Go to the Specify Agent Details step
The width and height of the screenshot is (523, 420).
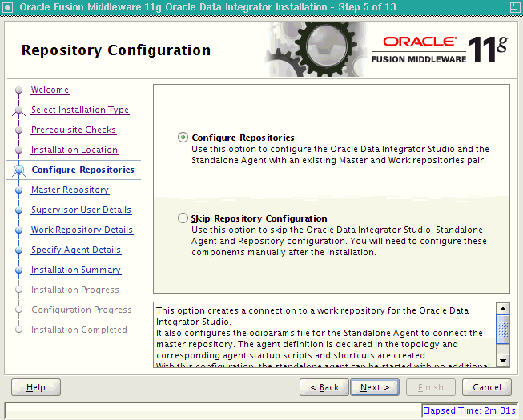click(x=76, y=250)
